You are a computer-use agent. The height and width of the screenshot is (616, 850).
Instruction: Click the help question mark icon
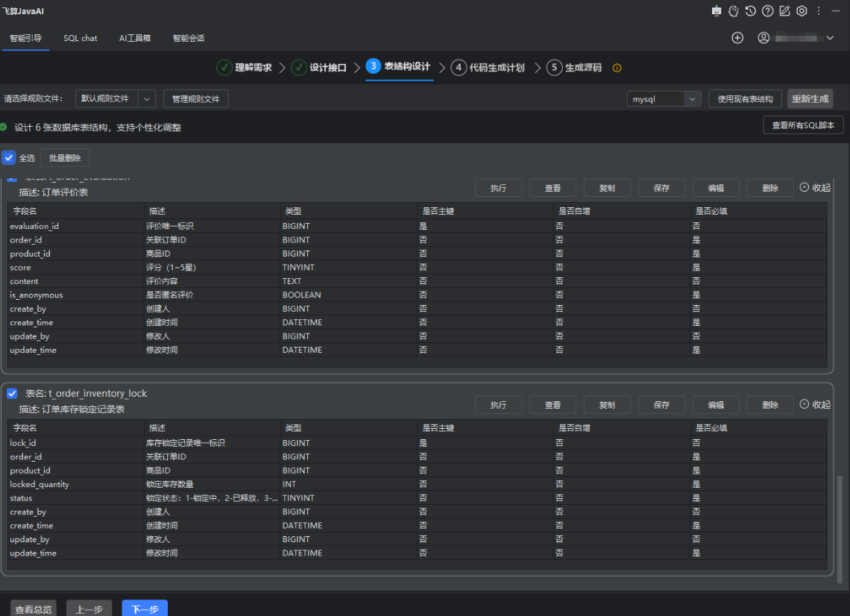(x=767, y=11)
